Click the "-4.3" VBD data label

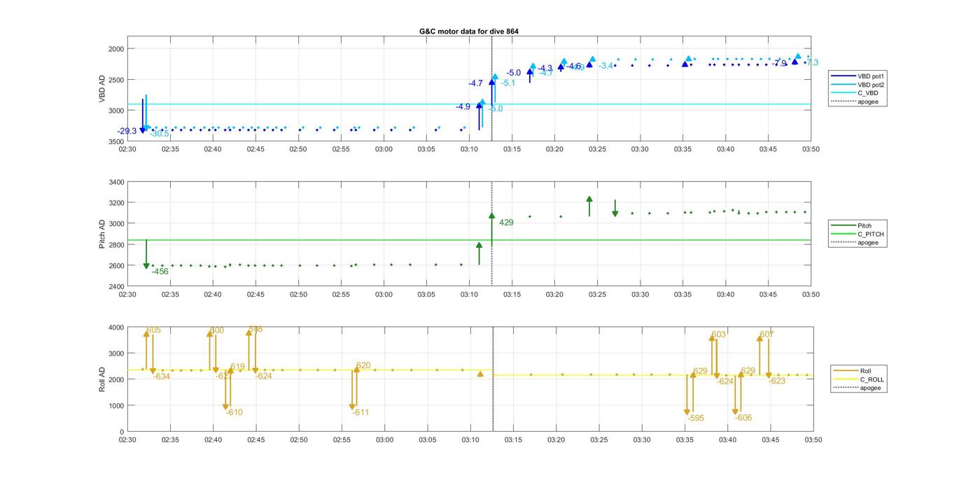pos(545,68)
